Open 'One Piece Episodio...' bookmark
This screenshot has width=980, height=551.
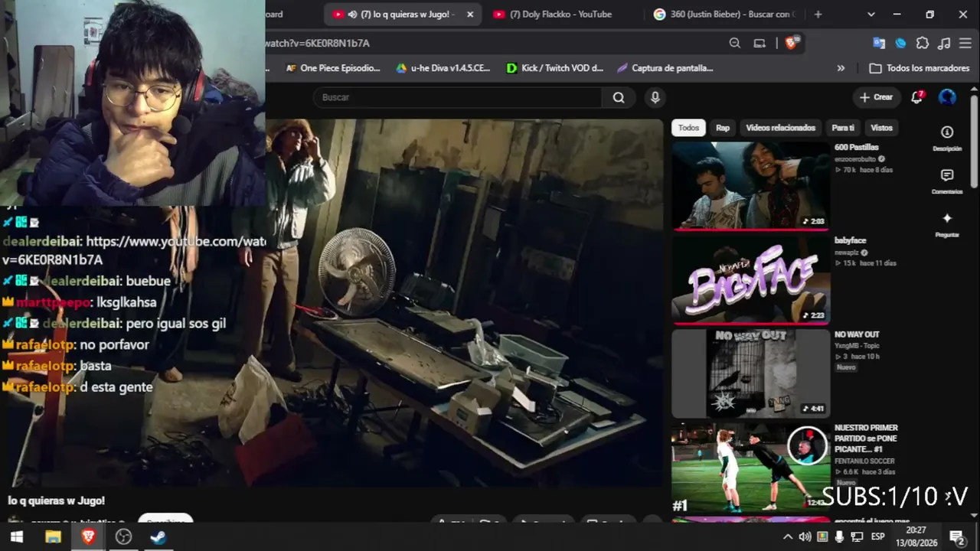[332, 68]
